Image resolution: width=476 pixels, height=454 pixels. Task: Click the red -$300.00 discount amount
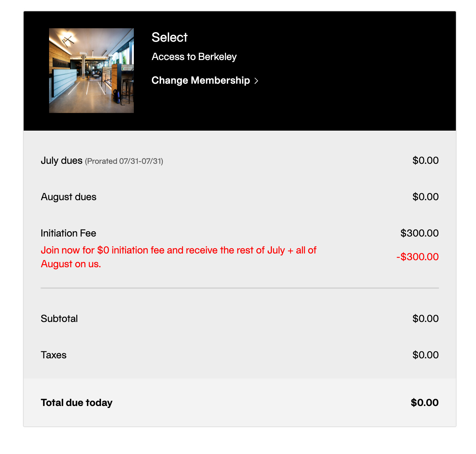[x=417, y=257]
